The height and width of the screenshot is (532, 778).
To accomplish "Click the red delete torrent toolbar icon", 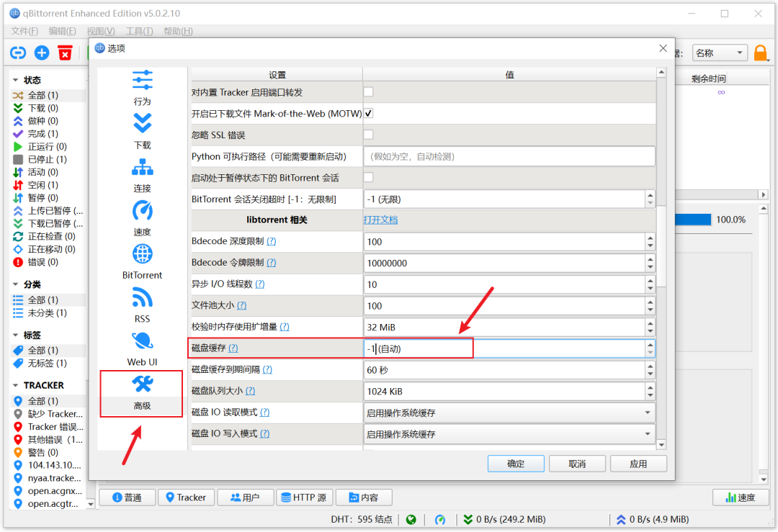I will click(x=65, y=53).
